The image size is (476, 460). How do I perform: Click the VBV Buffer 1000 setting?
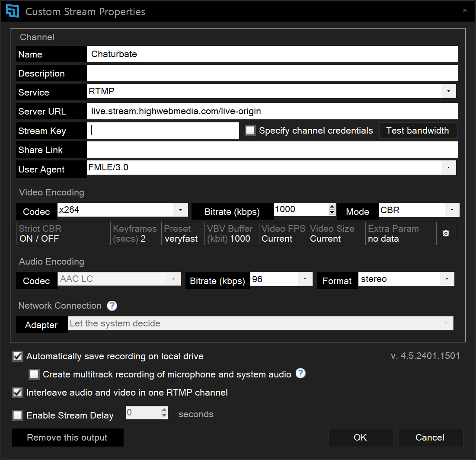232,233
